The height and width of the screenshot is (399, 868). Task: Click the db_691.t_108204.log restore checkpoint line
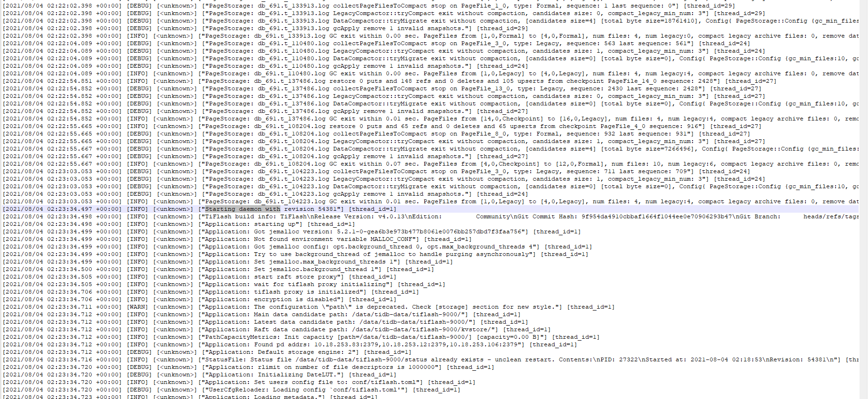(382, 126)
